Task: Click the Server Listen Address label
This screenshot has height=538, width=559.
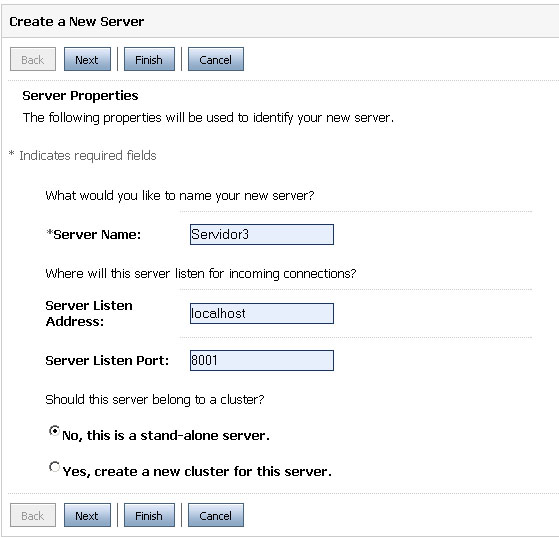Action: coord(89,314)
